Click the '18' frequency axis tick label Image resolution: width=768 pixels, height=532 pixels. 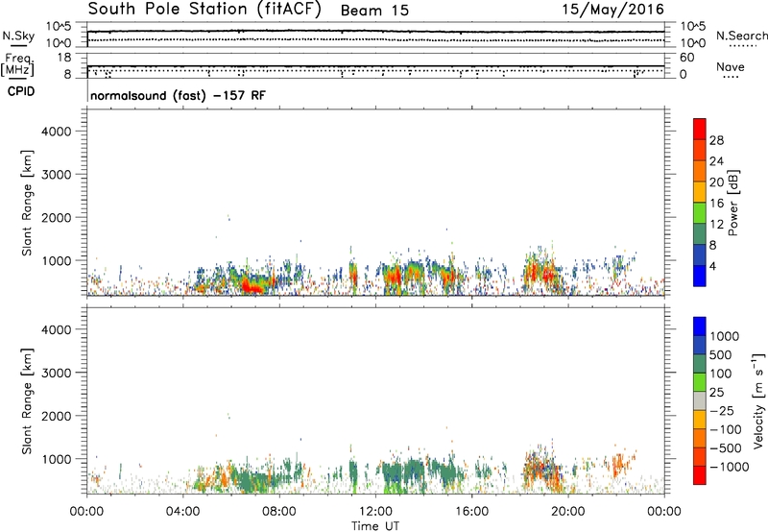click(x=63, y=58)
